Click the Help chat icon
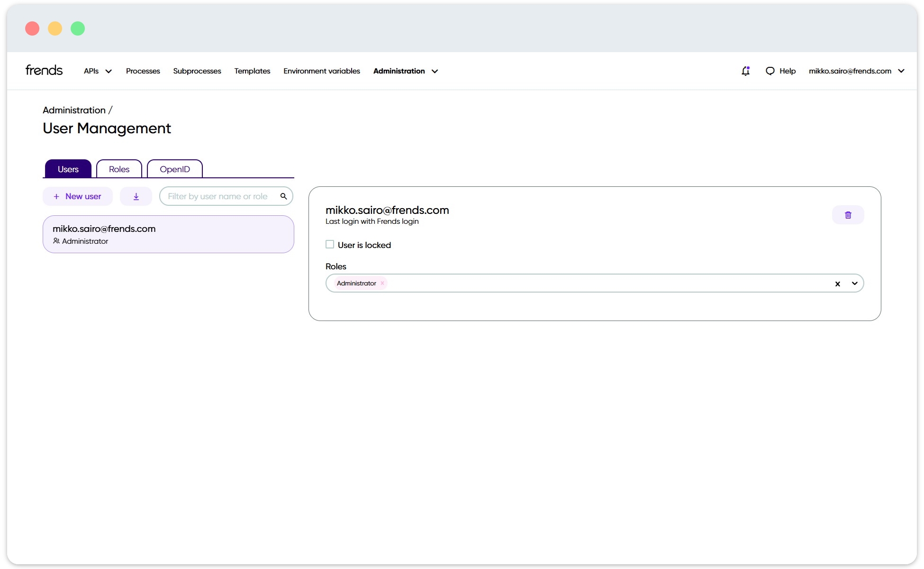Image resolution: width=924 pixels, height=569 pixels. point(770,71)
